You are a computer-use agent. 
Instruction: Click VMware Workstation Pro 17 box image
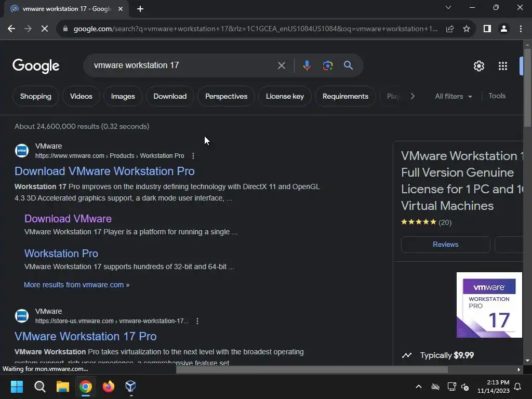[489, 305]
